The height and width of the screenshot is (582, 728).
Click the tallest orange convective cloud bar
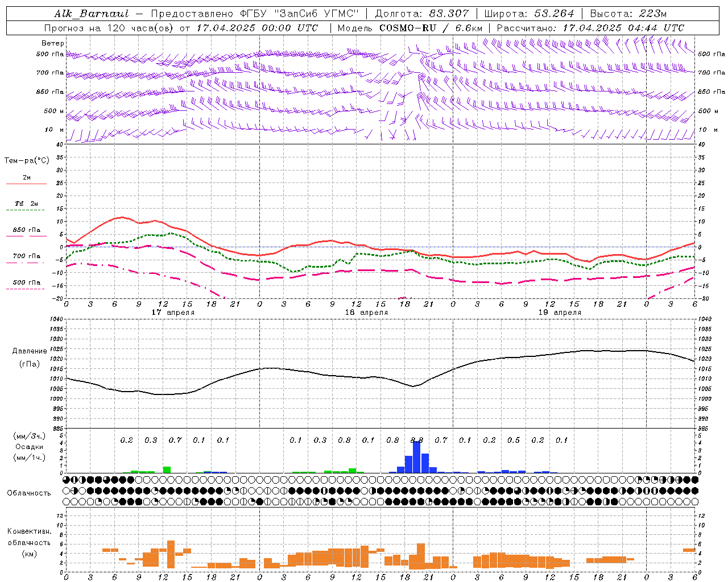pos(171,554)
